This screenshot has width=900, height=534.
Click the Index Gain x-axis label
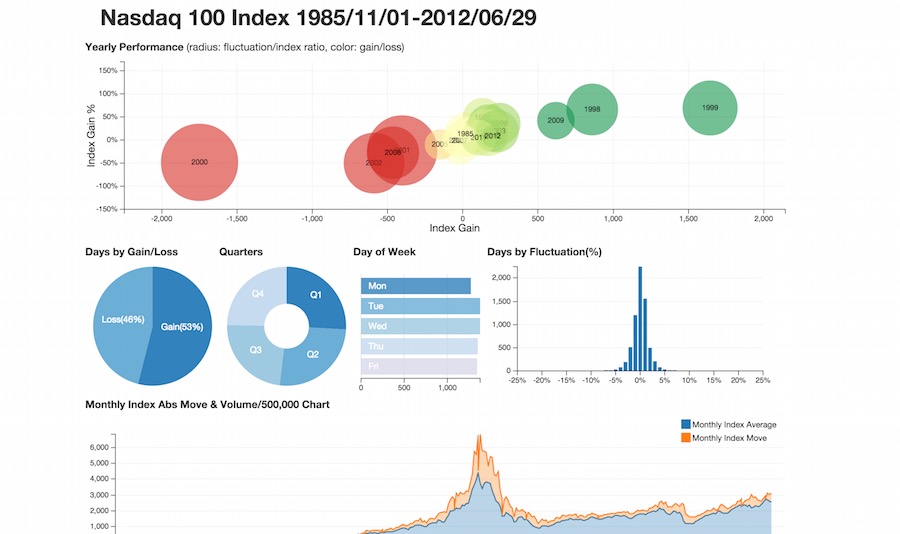coord(455,229)
